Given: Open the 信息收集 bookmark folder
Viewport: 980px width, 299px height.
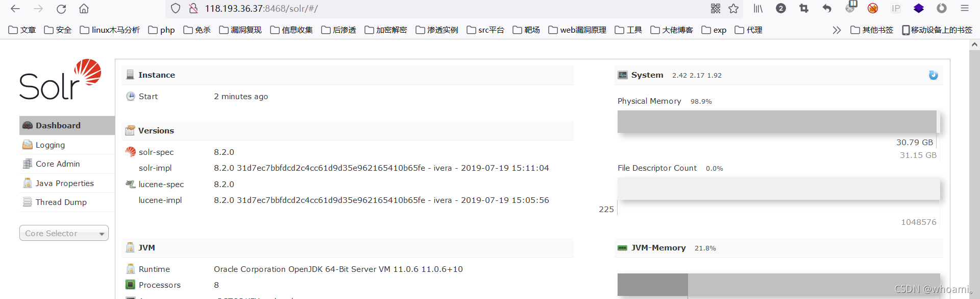Looking at the screenshot, I should pos(291,30).
